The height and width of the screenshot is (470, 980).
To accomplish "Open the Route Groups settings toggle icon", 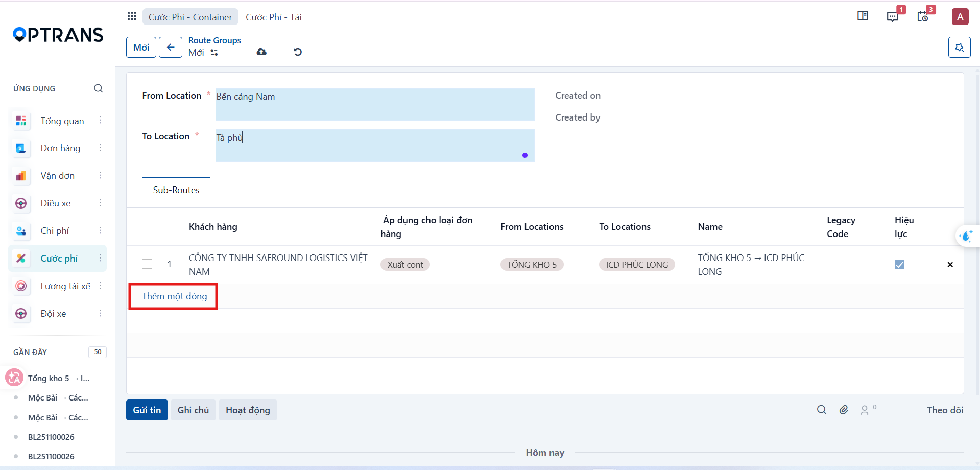I will click(x=214, y=53).
